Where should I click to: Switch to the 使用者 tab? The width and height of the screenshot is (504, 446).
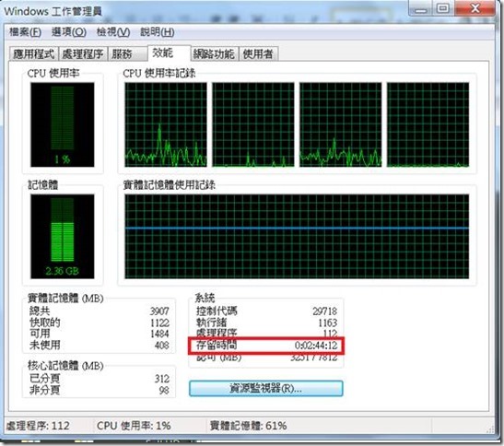258,54
